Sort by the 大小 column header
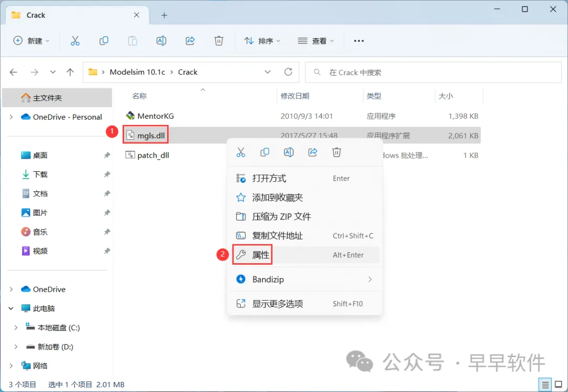568x392 pixels. click(x=445, y=96)
